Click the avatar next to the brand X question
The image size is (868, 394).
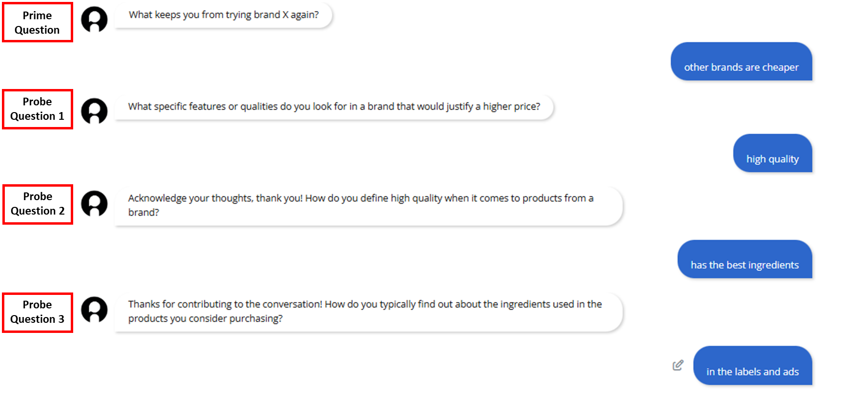[94, 20]
